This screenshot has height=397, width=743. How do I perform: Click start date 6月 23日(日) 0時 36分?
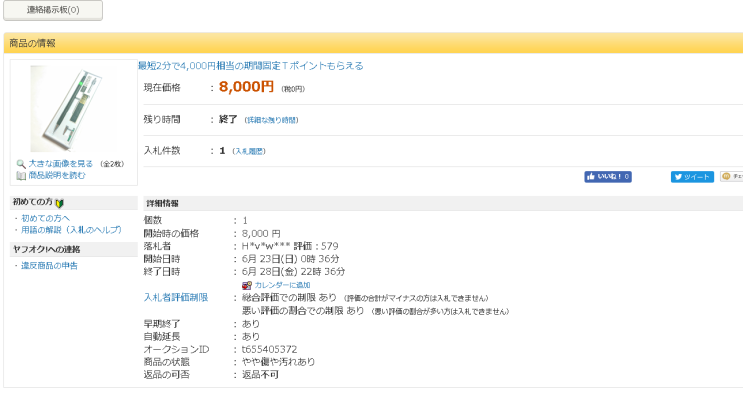[x=290, y=259]
